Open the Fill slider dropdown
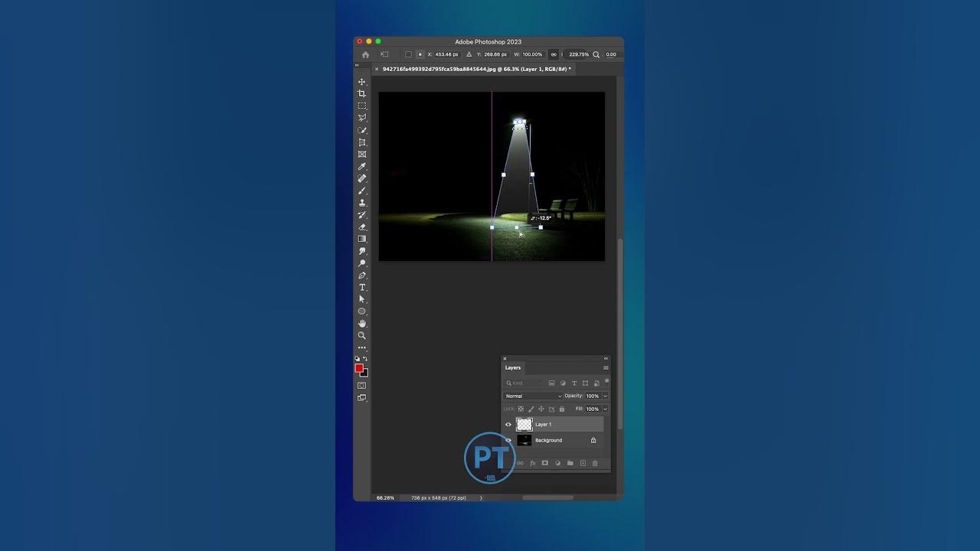980x551 pixels. (x=605, y=409)
